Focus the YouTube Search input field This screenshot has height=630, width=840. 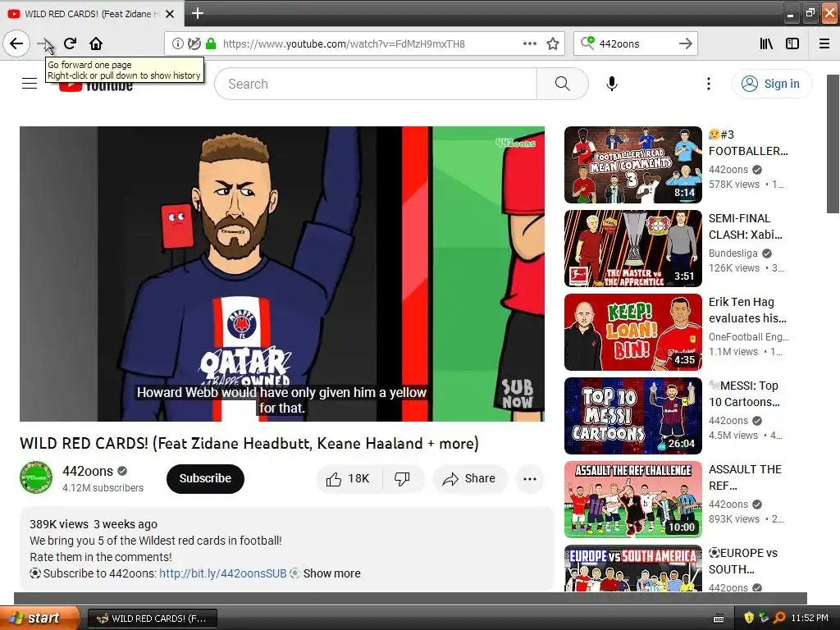click(x=376, y=84)
